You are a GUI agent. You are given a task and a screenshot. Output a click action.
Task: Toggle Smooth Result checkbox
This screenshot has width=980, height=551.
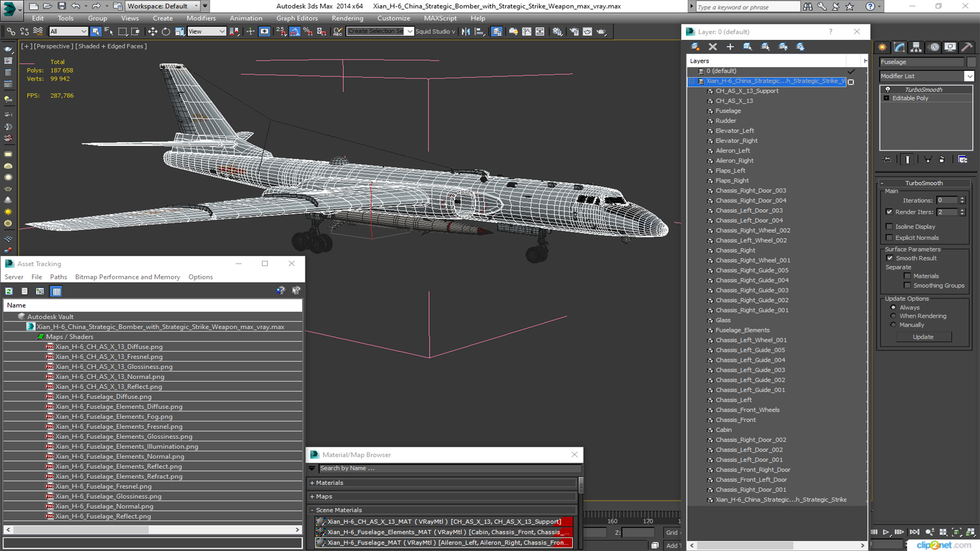[890, 258]
